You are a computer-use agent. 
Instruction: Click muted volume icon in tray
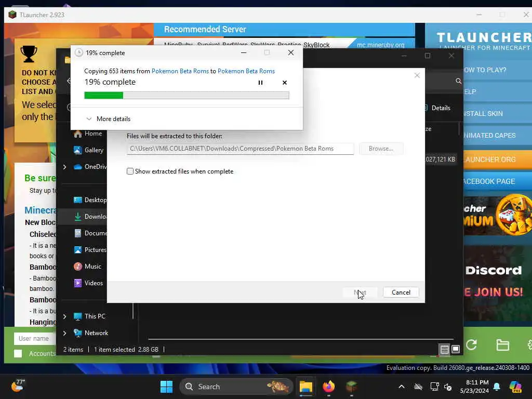448,387
